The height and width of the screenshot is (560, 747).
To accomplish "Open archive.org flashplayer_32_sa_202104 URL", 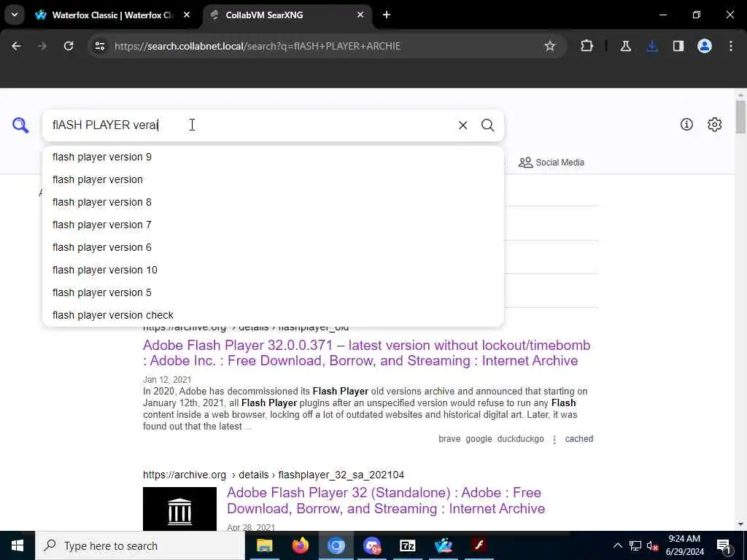I will tap(274, 475).
